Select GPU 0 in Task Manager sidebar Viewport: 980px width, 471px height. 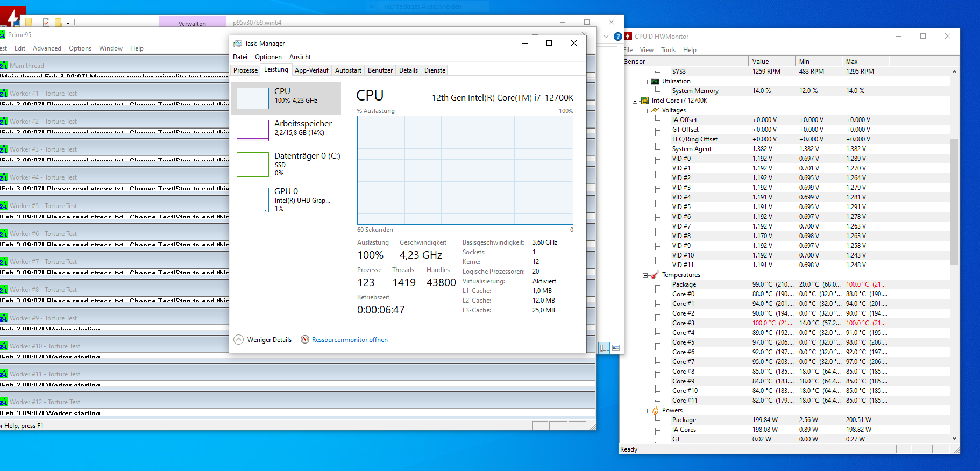point(286,199)
